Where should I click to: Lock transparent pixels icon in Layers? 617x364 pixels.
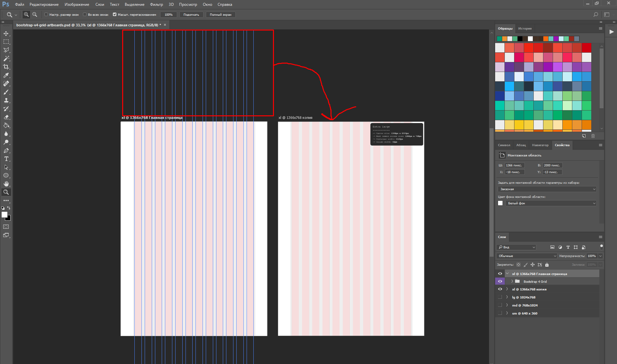pyautogui.click(x=518, y=265)
